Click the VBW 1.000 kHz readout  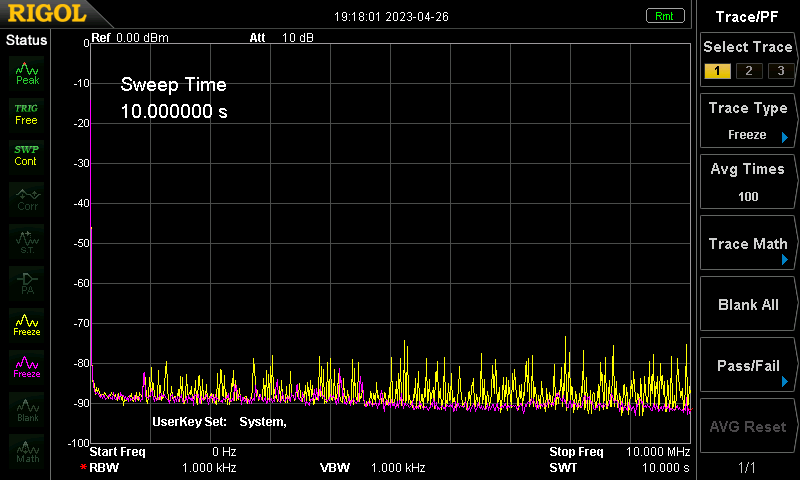372,468
